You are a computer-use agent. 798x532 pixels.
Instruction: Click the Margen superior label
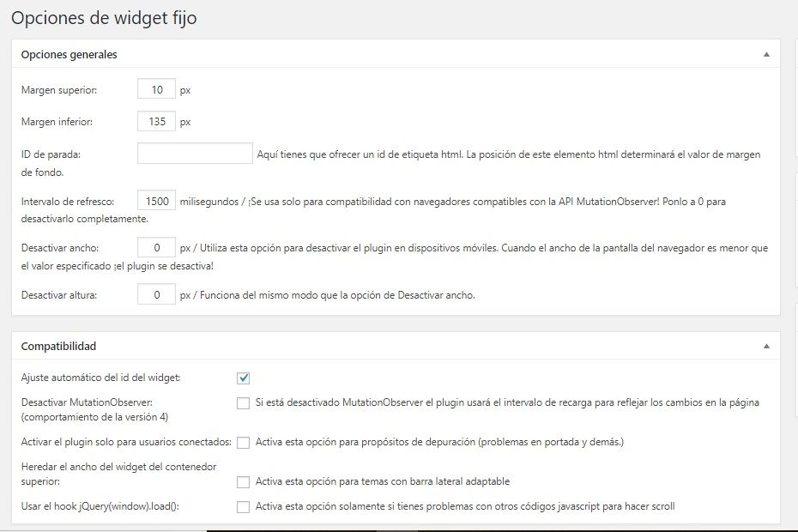coord(59,90)
